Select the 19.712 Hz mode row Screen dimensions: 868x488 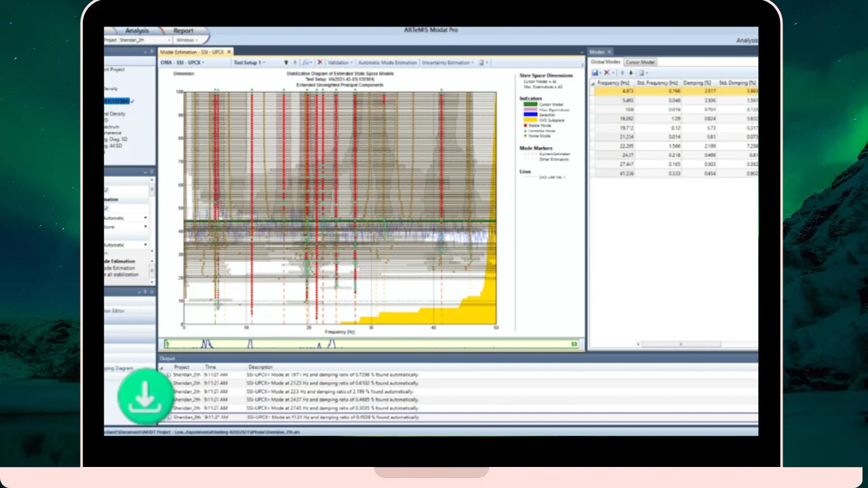674,127
